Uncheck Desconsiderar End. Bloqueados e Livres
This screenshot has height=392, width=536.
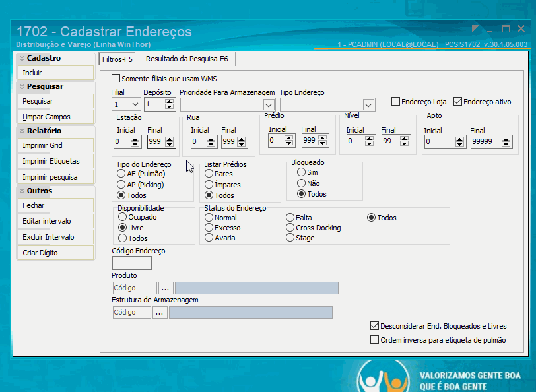(x=375, y=326)
